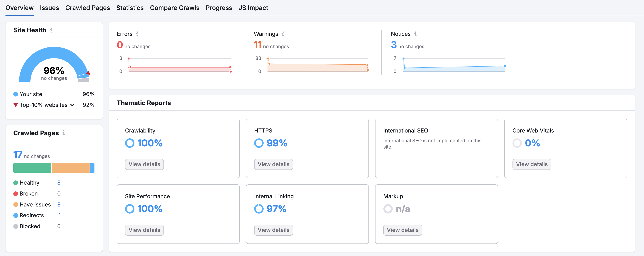644x256 pixels.
Task: Click the Warnings info icon
Action: point(283,34)
